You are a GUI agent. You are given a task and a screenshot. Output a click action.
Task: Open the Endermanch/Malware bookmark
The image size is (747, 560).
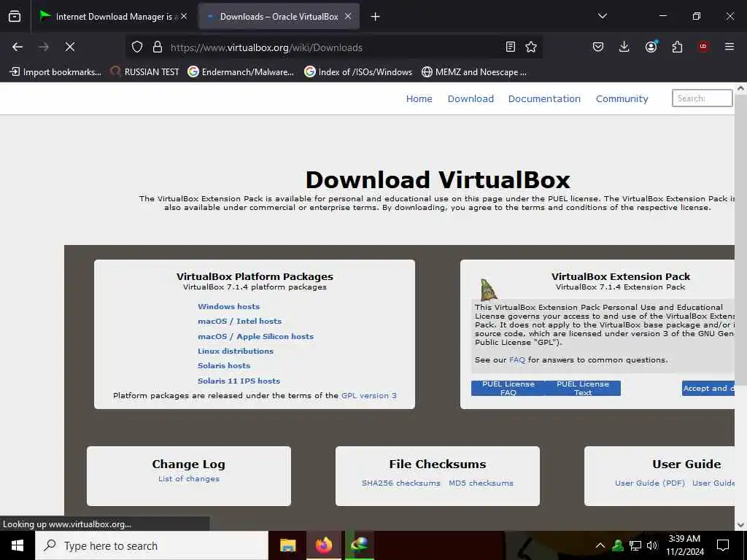[x=241, y=72]
